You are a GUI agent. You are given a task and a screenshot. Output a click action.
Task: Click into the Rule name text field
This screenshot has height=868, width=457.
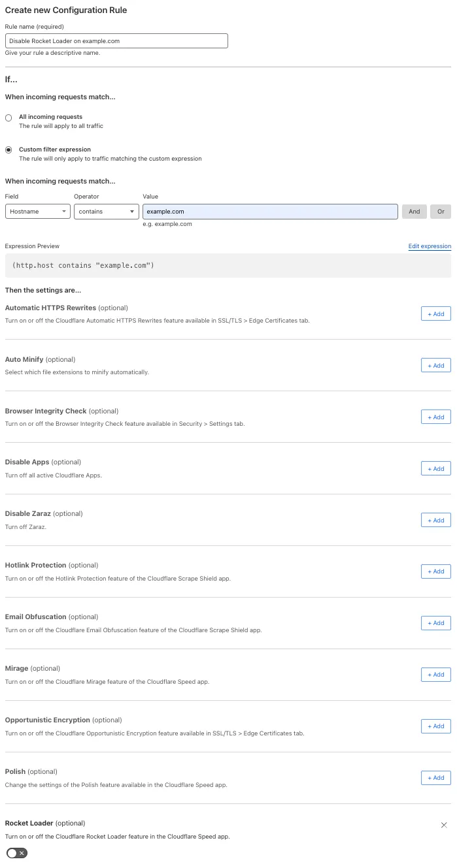click(x=116, y=40)
